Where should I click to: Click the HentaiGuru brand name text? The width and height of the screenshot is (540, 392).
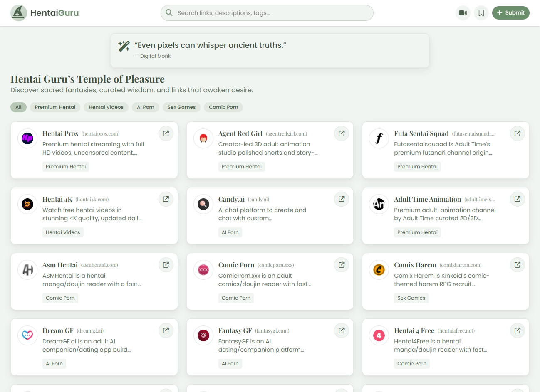coord(54,13)
